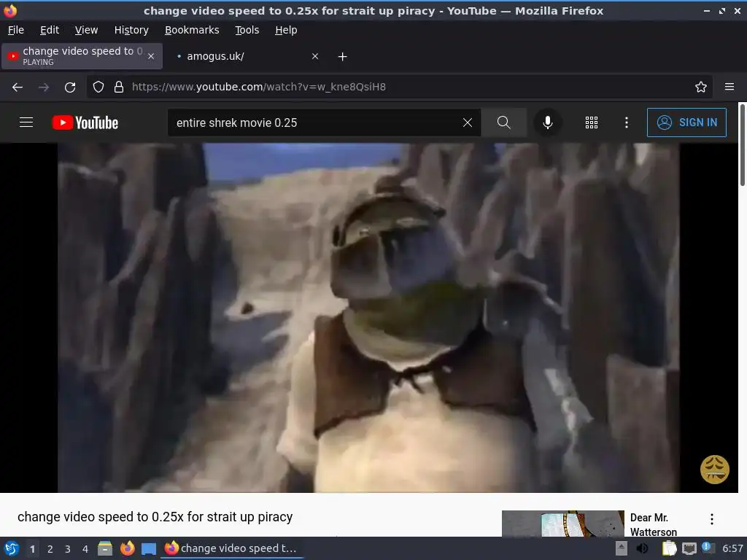This screenshot has width=747, height=560.
Task: Click the emoji watermark on the video
Action: [714, 469]
